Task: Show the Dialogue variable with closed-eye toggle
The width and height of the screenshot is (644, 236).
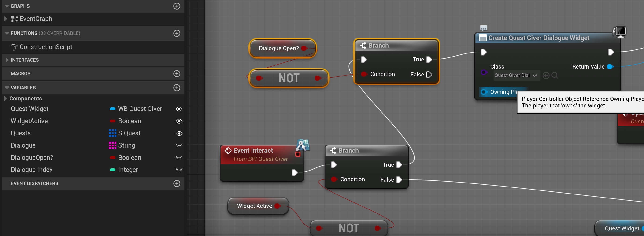Action: [179, 145]
